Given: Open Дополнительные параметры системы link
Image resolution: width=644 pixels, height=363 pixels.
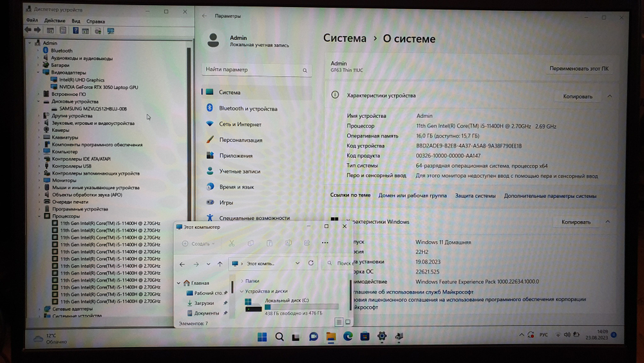Looking at the screenshot, I should pos(550,196).
